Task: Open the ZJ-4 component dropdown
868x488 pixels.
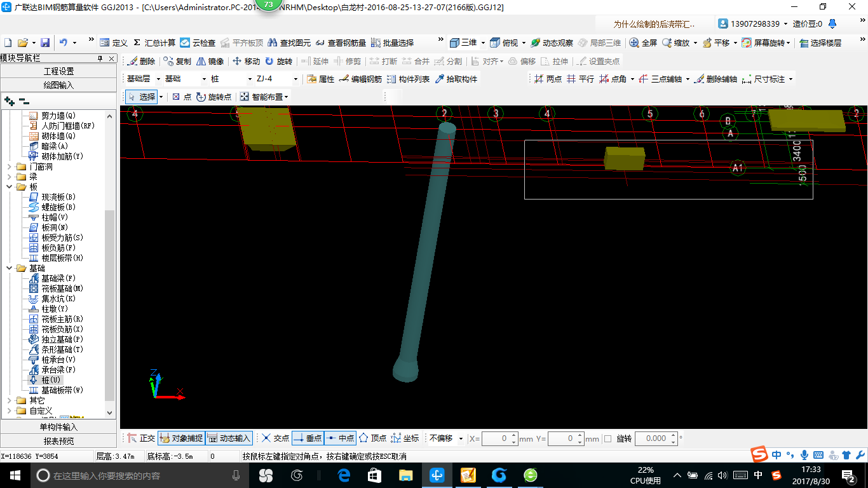Action: 277,79
